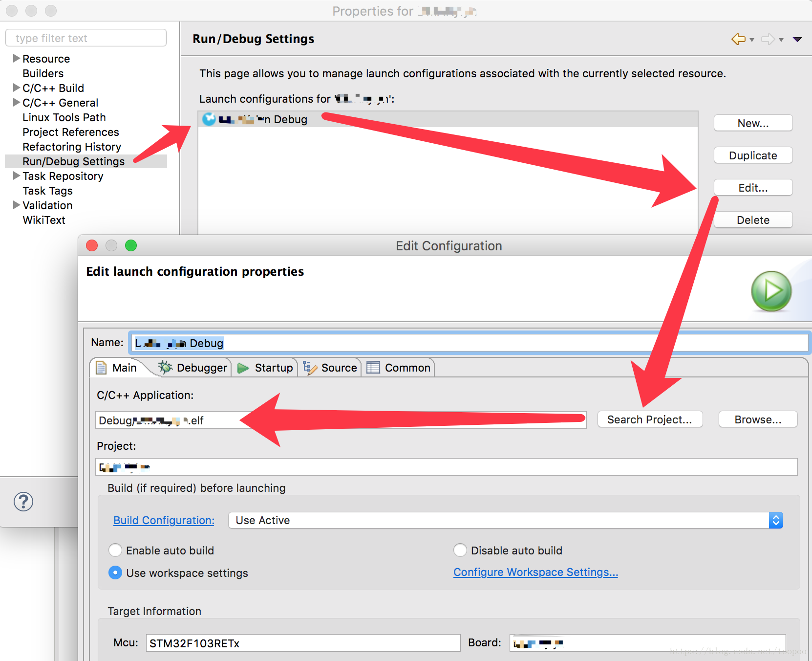Click the Edit... button
Screen dimensions: 812x661
(753, 188)
